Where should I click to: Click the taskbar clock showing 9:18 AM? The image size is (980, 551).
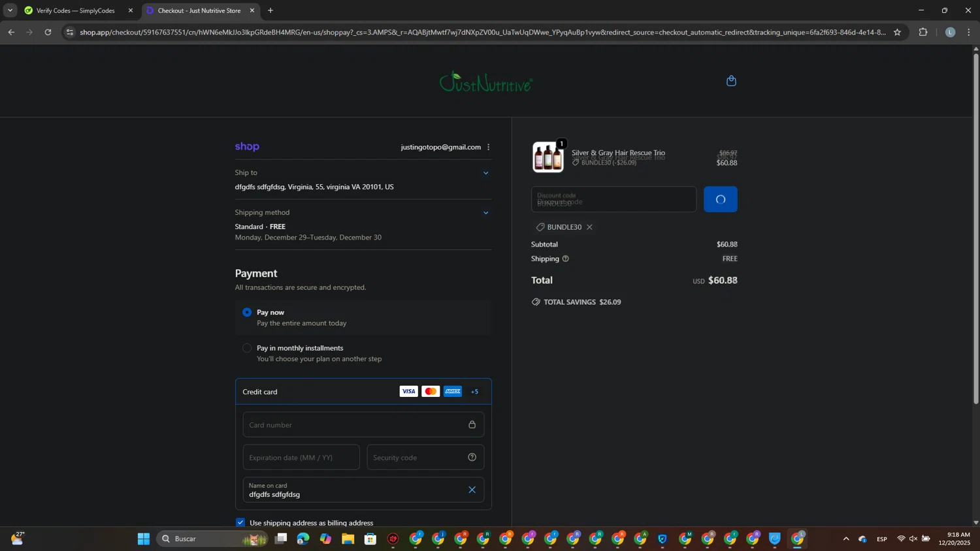[x=955, y=539]
